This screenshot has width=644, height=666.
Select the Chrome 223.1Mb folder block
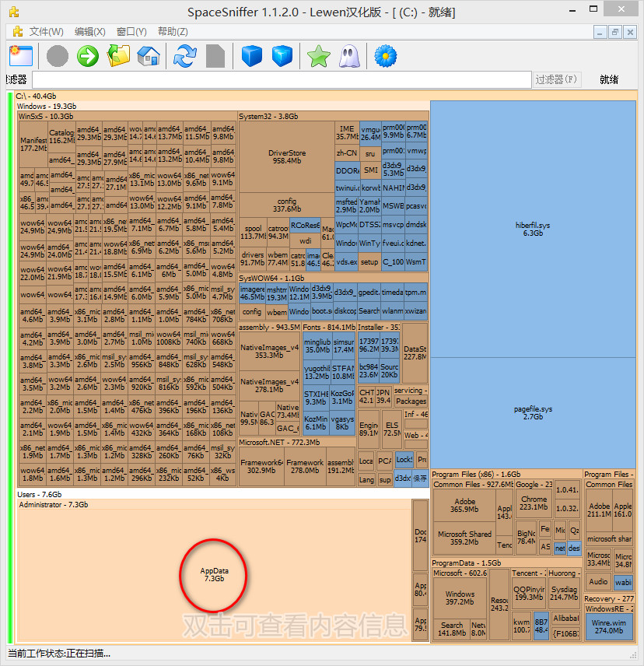[534, 503]
